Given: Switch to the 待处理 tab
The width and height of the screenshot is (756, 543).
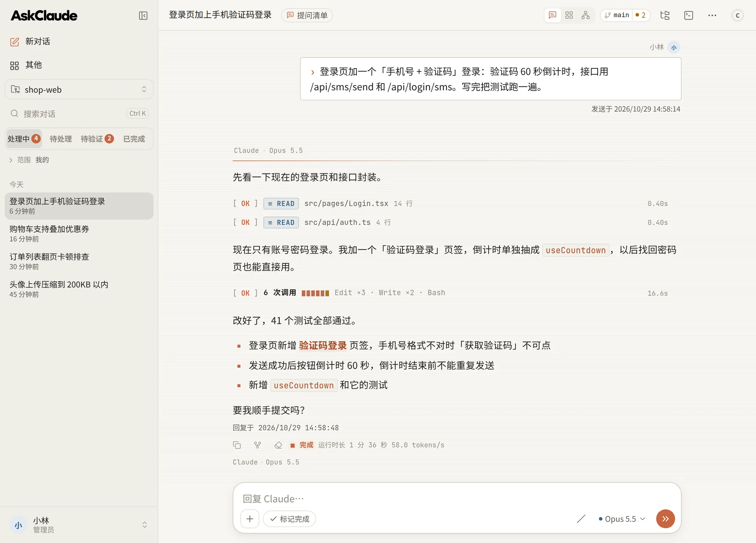Looking at the screenshot, I should point(61,139).
